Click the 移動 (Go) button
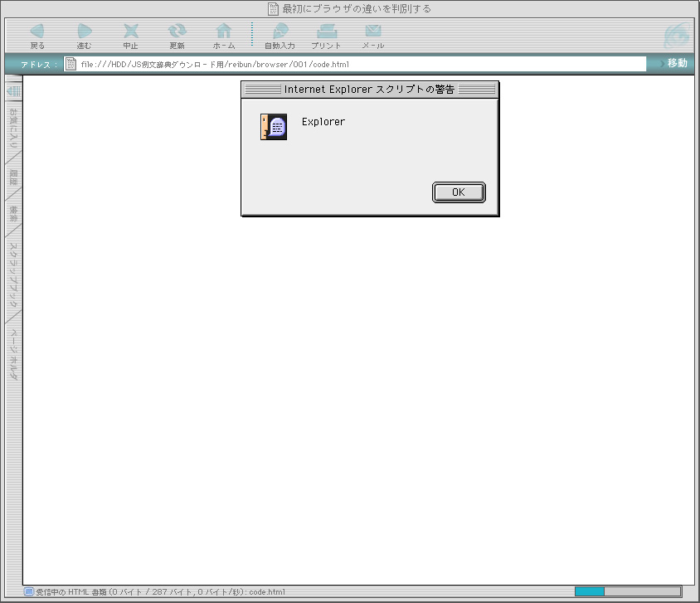700x603 pixels. pyautogui.click(x=673, y=63)
